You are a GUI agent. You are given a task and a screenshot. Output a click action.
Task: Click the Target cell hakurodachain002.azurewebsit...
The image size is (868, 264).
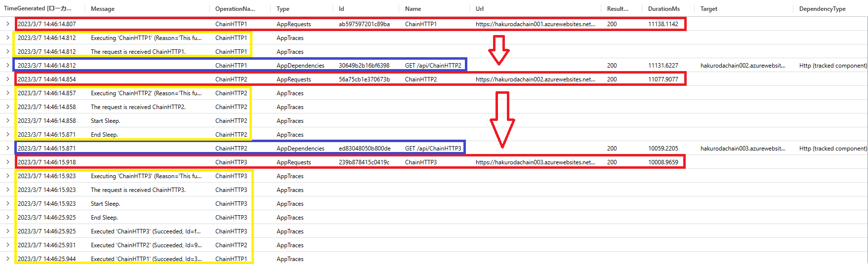pyautogui.click(x=743, y=65)
